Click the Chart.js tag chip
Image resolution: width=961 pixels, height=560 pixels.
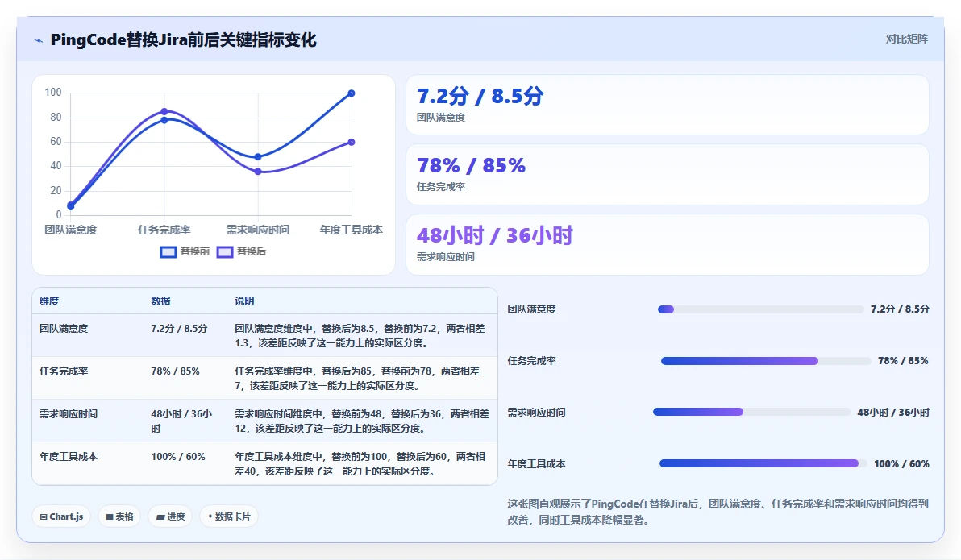61,516
